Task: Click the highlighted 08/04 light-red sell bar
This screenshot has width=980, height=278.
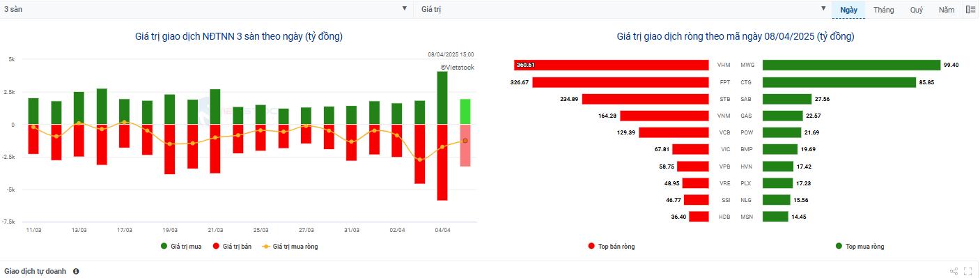Action: point(465,145)
